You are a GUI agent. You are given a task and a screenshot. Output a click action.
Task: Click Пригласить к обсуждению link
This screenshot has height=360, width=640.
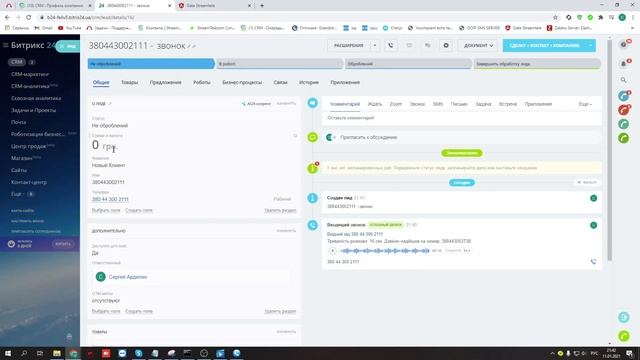pyautogui.click(x=369, y=138)
